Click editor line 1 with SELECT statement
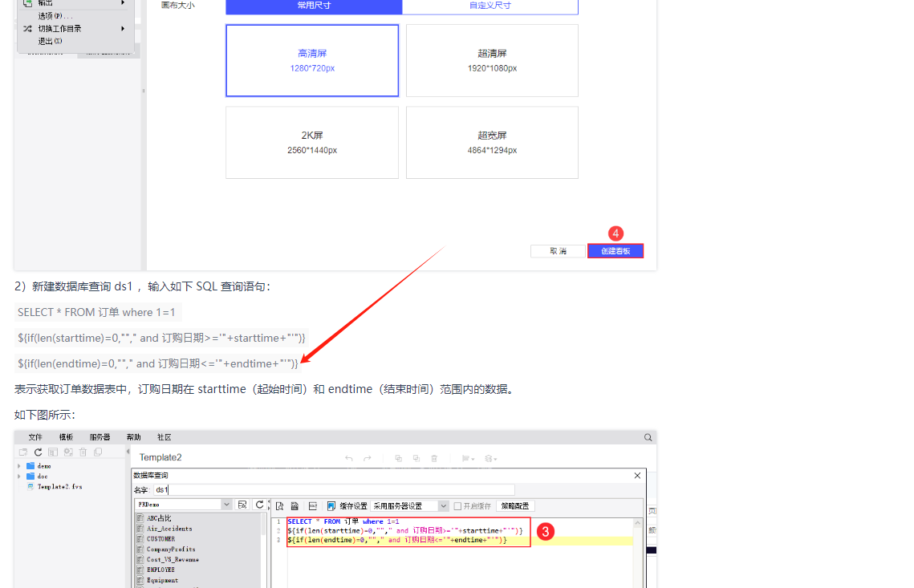This screenshot has height=588, width=914. tap(343, 521)
